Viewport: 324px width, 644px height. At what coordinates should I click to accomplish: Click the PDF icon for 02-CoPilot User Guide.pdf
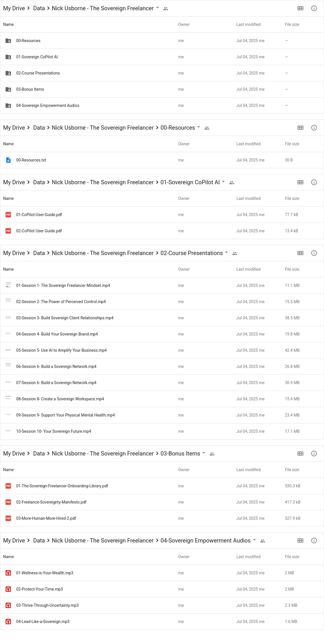pyautogui.click(x=8, y=231)
